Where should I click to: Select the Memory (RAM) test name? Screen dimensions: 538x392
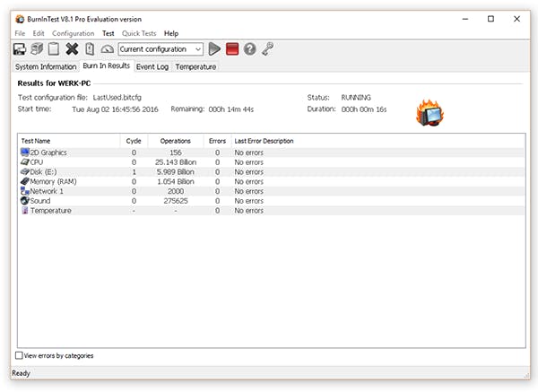[x=53, y=181]
